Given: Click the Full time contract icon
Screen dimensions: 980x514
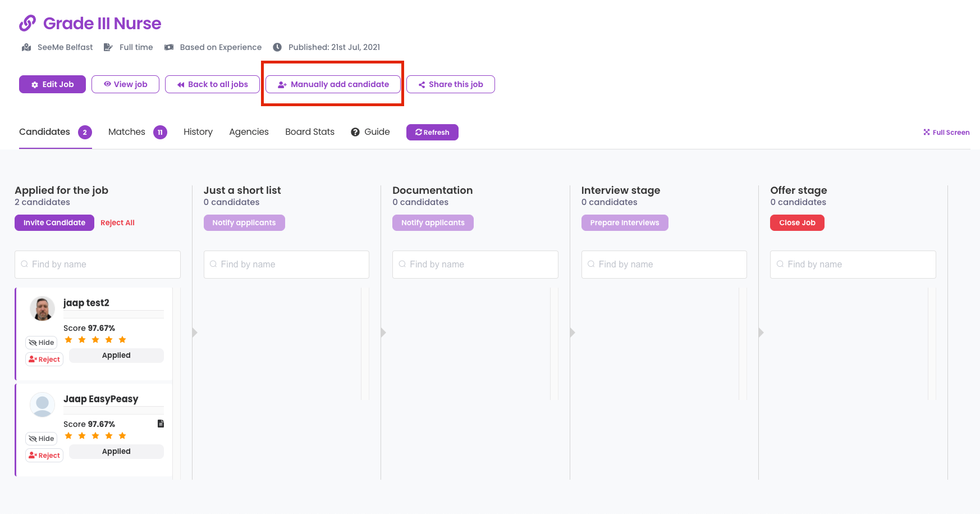Looking at the screenshot, I should click(108, 47).
